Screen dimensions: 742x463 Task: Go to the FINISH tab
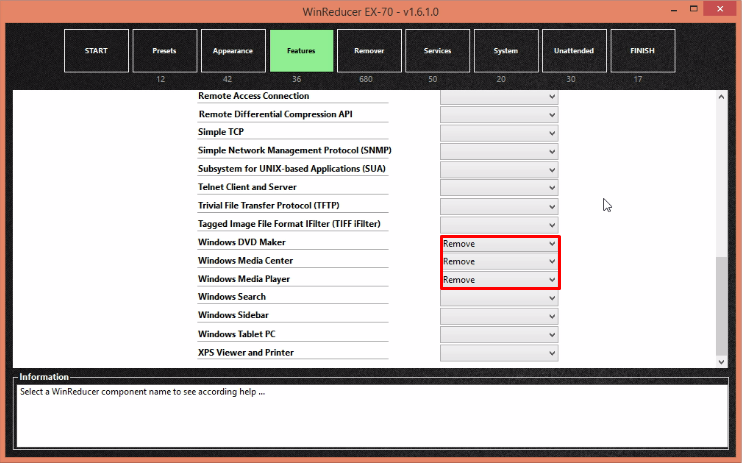click(x=643, y=51)
